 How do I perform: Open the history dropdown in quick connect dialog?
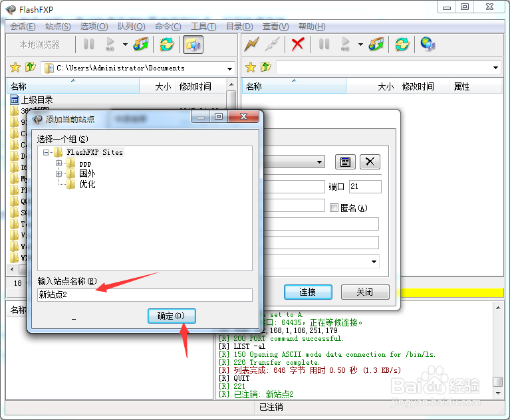319,162
